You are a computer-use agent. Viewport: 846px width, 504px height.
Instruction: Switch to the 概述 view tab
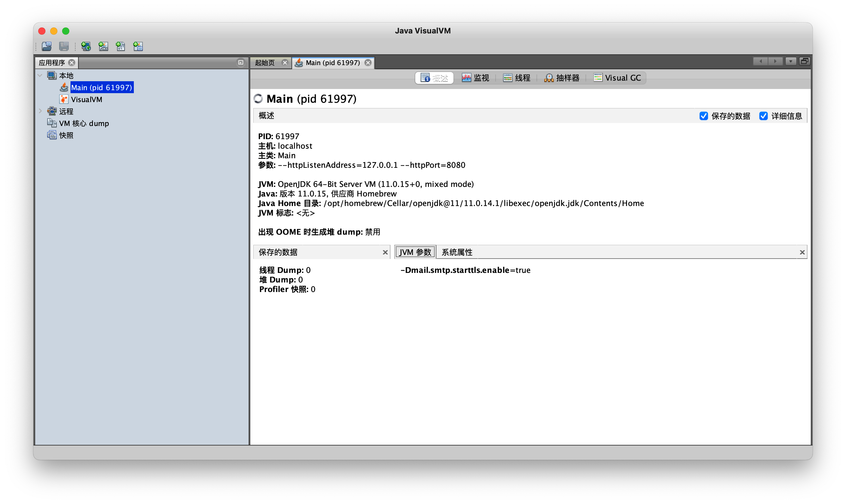(x=434, y=78)
